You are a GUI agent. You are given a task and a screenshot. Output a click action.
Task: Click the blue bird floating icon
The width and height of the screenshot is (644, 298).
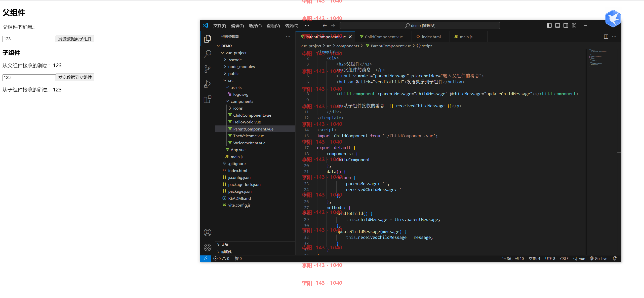pyautogui.click(x=613, y=18)
